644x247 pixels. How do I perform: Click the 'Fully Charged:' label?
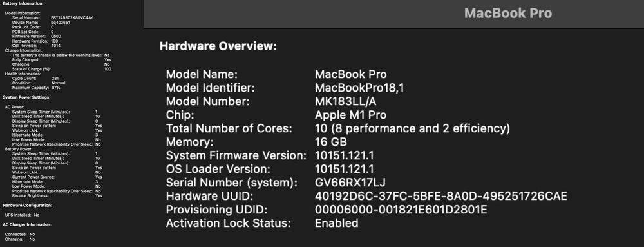tap(26, 59)
